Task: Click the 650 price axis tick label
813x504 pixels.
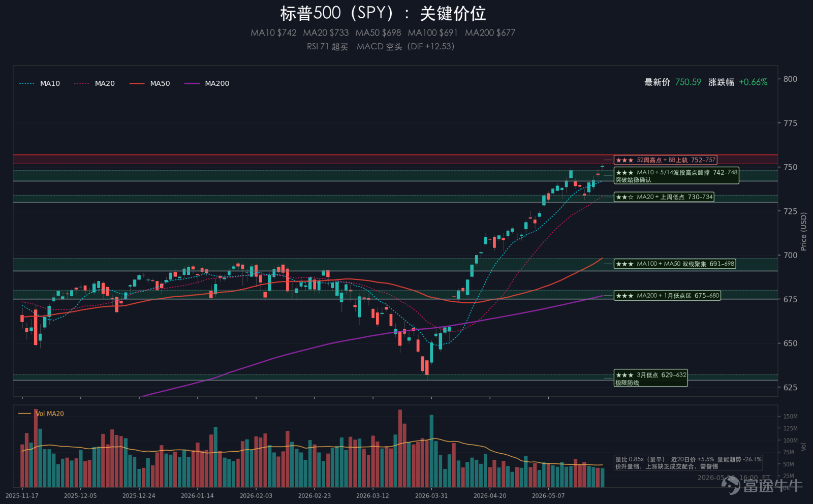Action: 790,343
